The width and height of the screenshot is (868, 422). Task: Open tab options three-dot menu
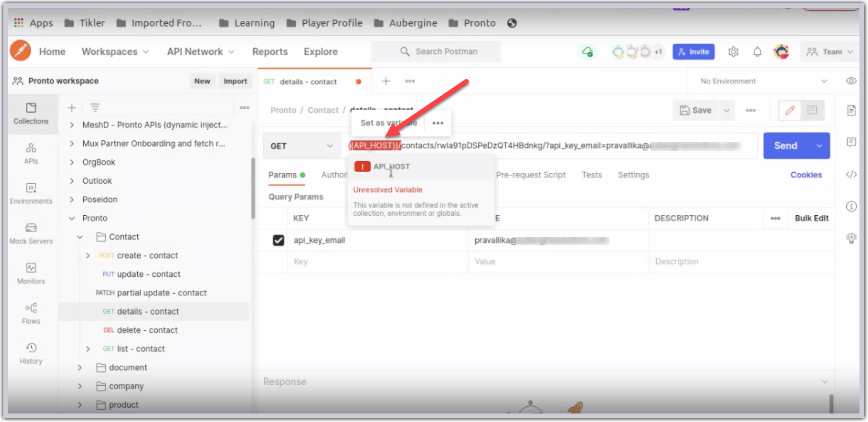(410, 81)
